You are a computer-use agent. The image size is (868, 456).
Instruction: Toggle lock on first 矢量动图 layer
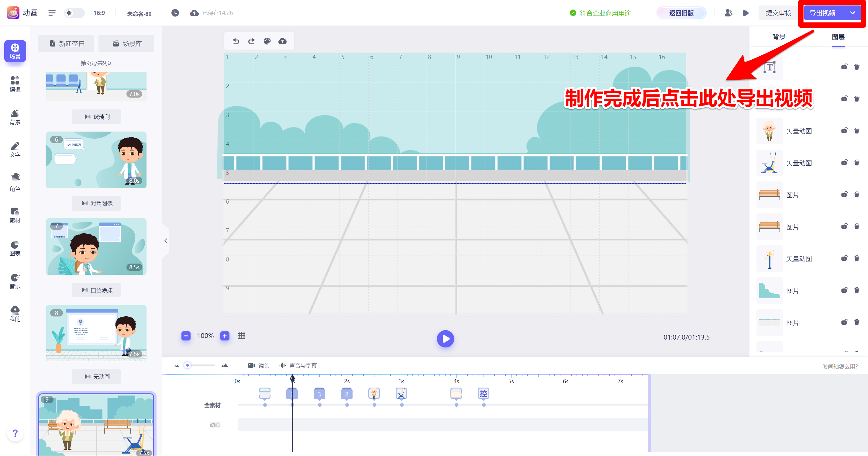coord(844,130)
